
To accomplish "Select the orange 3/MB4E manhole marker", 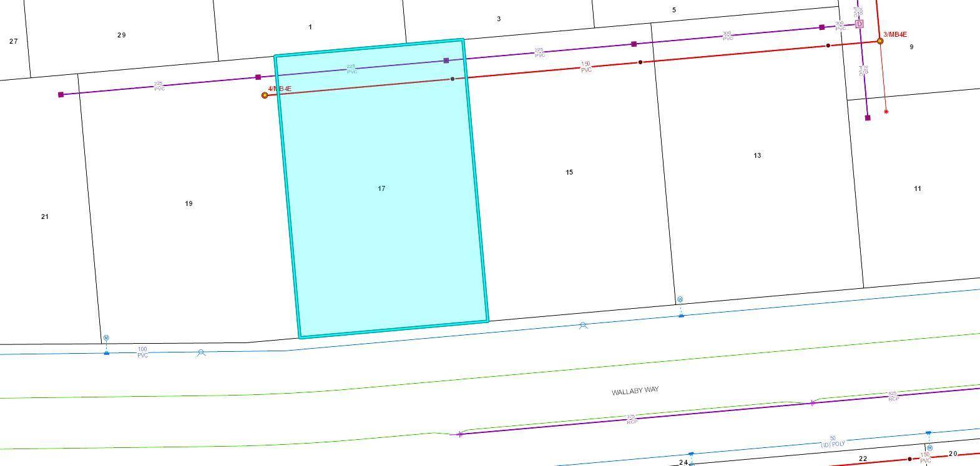I will pos(880,41).
